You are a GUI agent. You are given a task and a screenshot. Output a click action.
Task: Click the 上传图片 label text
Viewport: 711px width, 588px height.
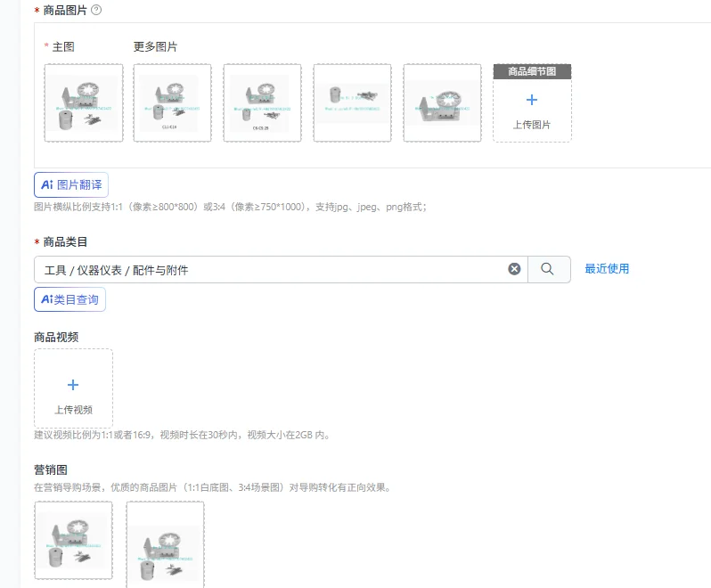(x=532, y=125)
